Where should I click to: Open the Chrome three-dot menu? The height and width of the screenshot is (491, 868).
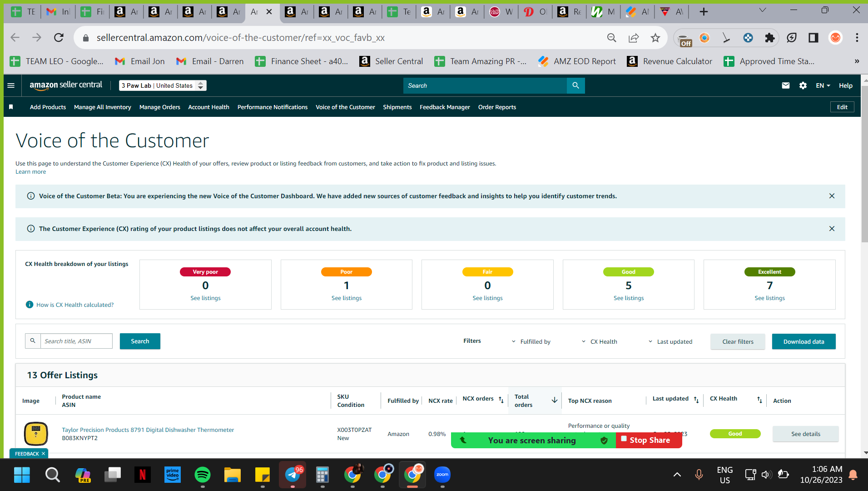coord(857,38)
